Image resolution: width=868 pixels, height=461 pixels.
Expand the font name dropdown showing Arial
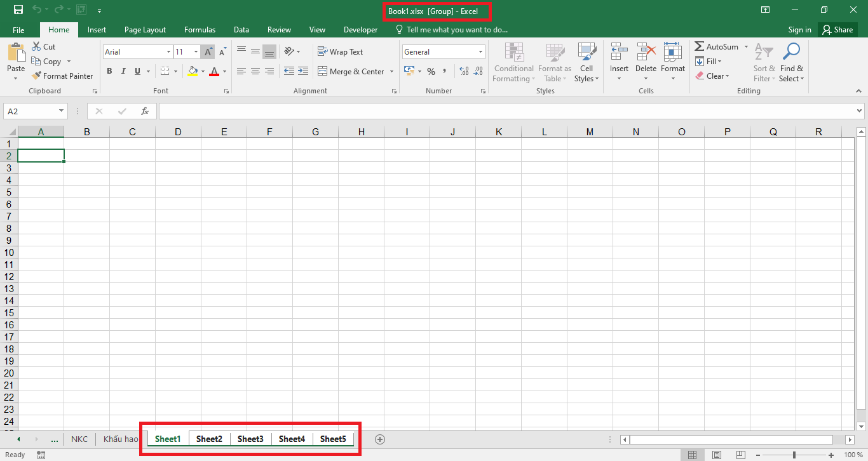click(168, 52)
